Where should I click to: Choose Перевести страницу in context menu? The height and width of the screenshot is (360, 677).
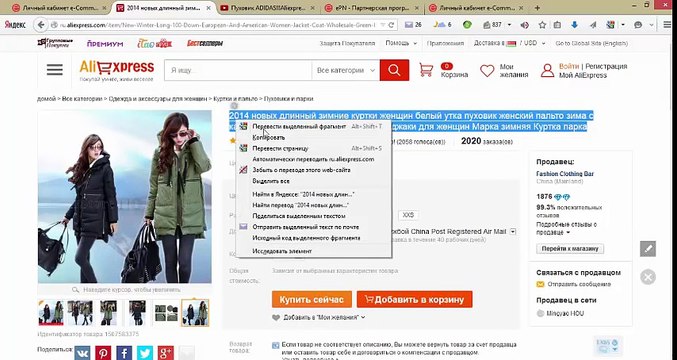pyautogui.click(x=314, y=148)
